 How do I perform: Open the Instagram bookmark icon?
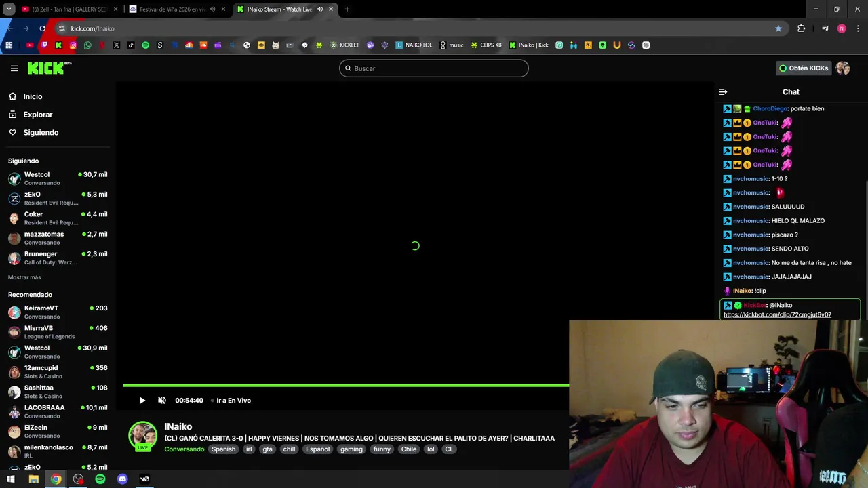(73, 45)
